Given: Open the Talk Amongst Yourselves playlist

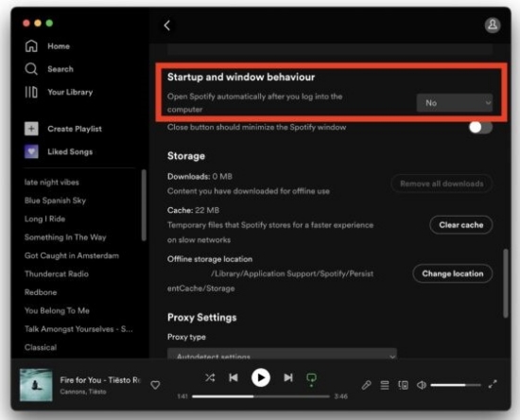Looking at the screenshot, I should (78, 329).
